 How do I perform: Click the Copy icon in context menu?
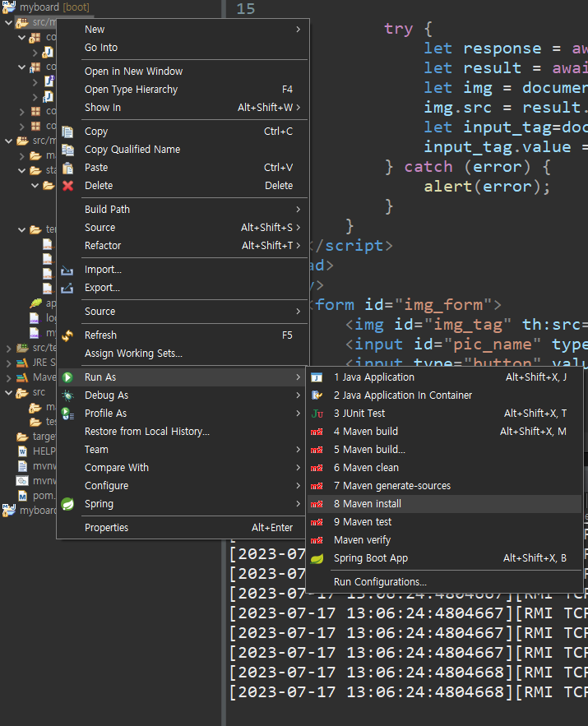pyautogui.click(x=67, y=132)
